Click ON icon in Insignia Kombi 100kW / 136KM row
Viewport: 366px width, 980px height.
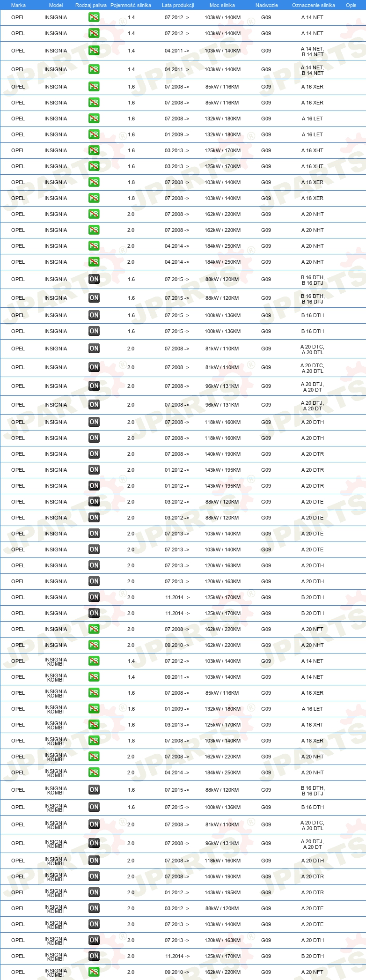tap(94, 807)
